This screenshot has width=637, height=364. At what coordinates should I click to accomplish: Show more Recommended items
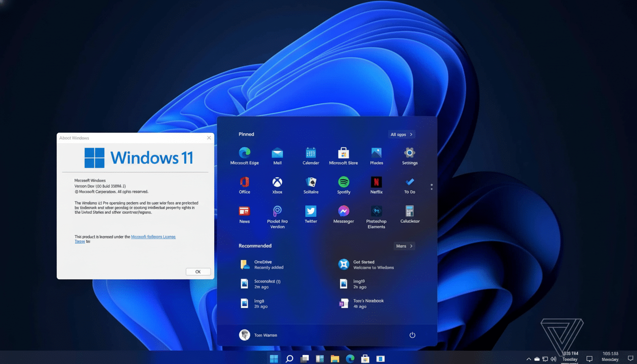tap(404, 246)
